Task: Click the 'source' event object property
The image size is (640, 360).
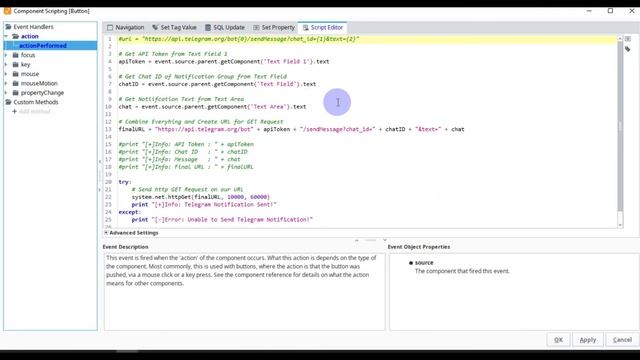Action: 424,263
